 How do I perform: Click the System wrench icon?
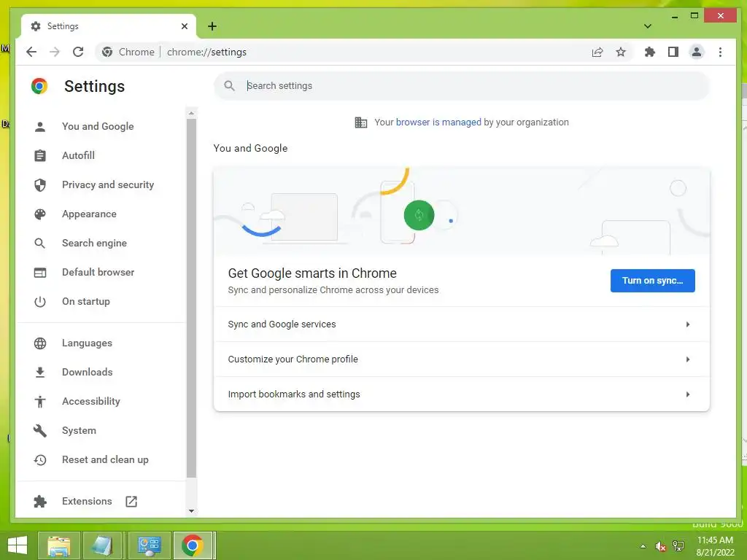pos(40,430)
